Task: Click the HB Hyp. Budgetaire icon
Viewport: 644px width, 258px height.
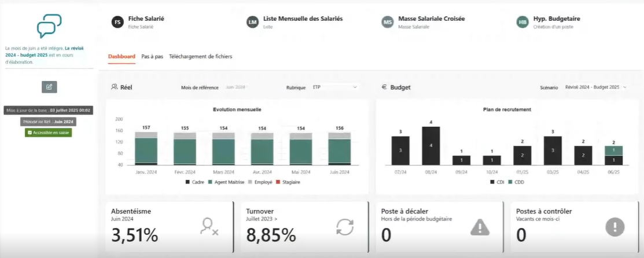Action: coord(522,22)
